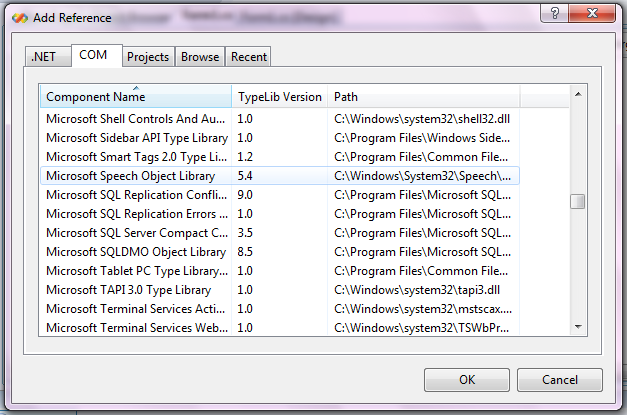Click the scrollbar down arrow

pyautogui.click(x=577, y=327)
